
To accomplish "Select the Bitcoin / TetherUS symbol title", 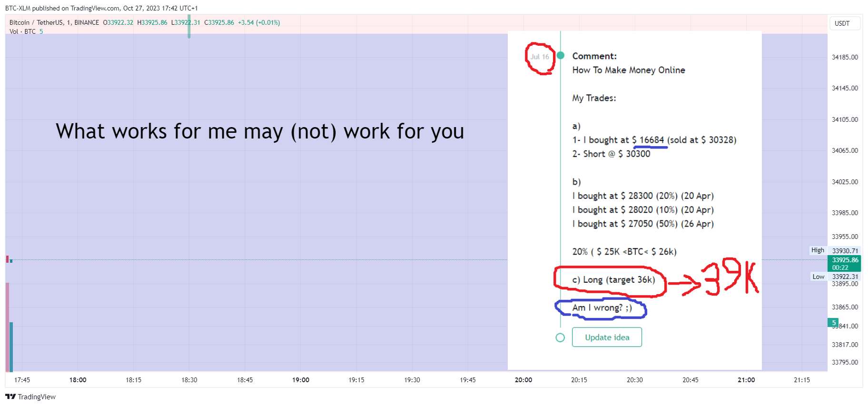I will pyautogui.click(x=54, y=22).
